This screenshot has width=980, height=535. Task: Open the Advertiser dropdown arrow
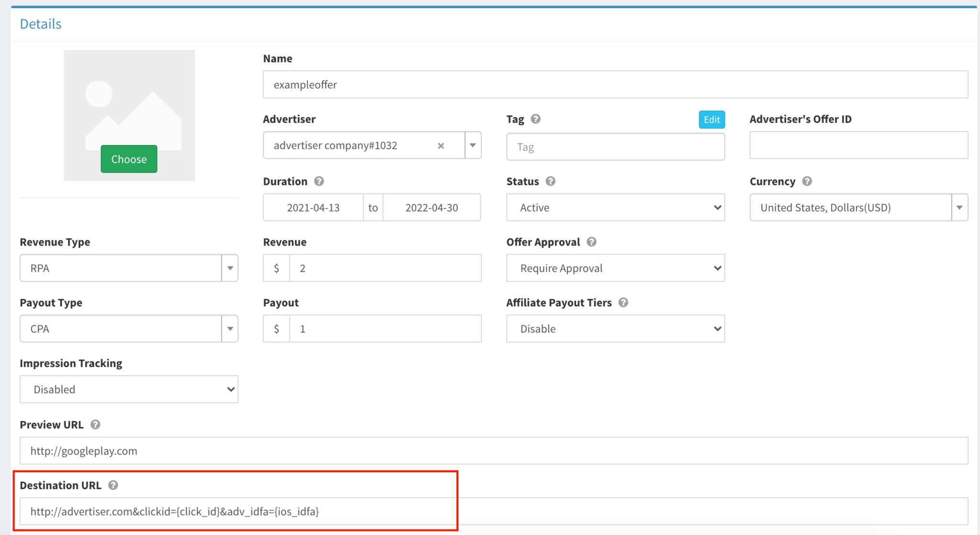click(x=473, y=145)
